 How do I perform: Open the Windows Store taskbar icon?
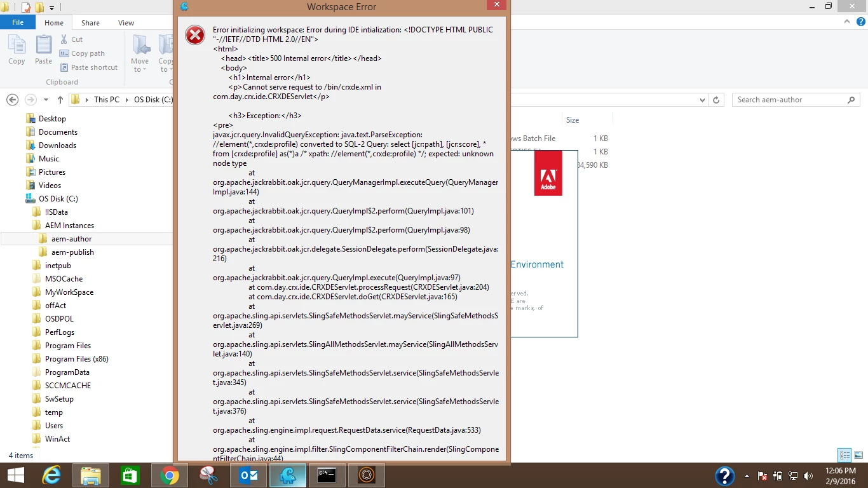pyautogui.click(x=130, y=475)
